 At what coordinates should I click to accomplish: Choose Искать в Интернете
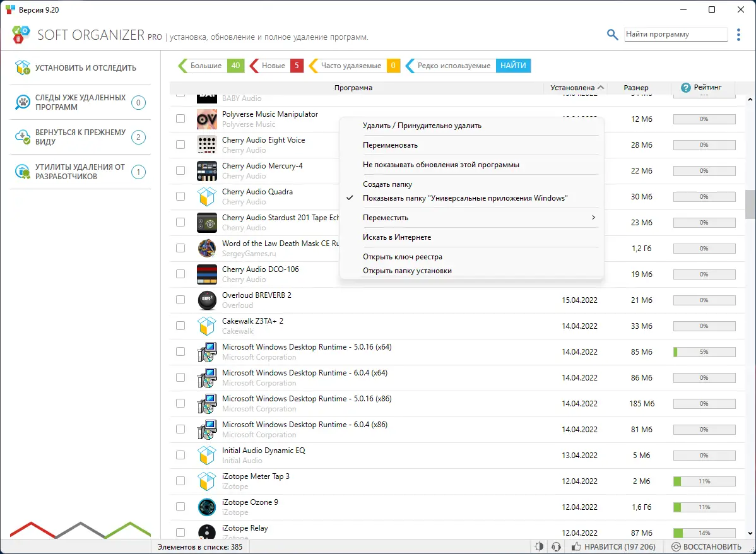pyautogui.click(x=471, y=237)
